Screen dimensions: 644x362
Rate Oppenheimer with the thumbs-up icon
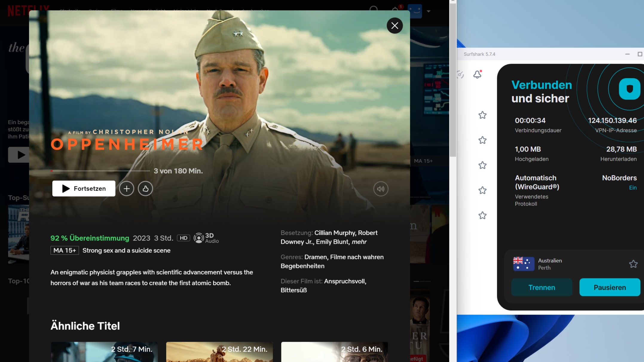coord(145,188)
